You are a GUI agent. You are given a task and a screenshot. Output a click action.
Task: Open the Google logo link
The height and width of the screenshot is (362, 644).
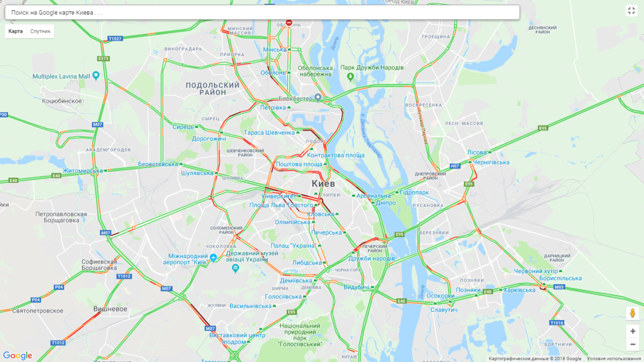(x=18, y=356)
